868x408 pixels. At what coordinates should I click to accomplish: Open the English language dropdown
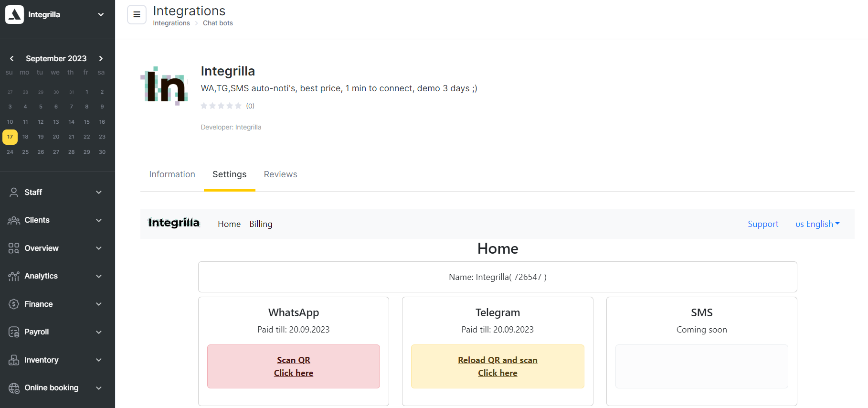tap(817, 224)
